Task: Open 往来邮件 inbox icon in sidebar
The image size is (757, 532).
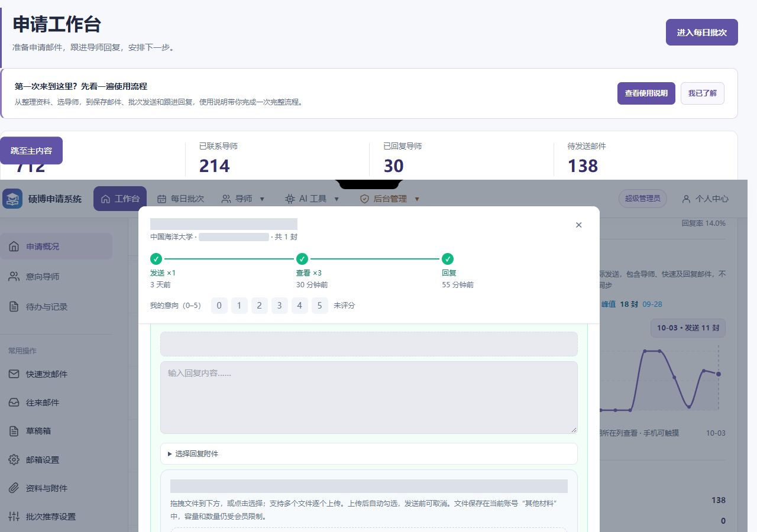Action: click(x=14, y=403)
